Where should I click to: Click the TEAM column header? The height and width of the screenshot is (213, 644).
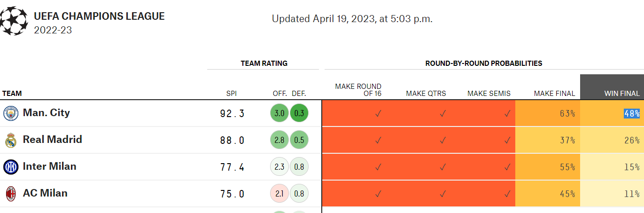[12, 94]
